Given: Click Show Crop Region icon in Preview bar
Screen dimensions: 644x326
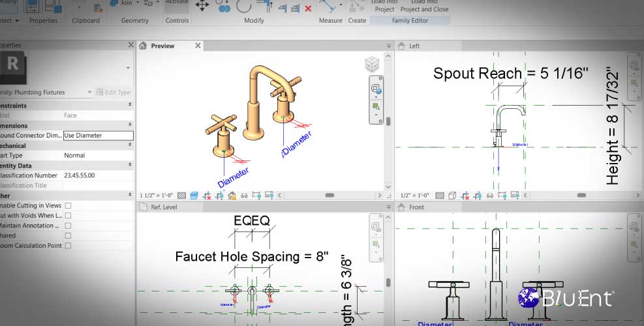Looking at the screenshot, I should (219, 196).
